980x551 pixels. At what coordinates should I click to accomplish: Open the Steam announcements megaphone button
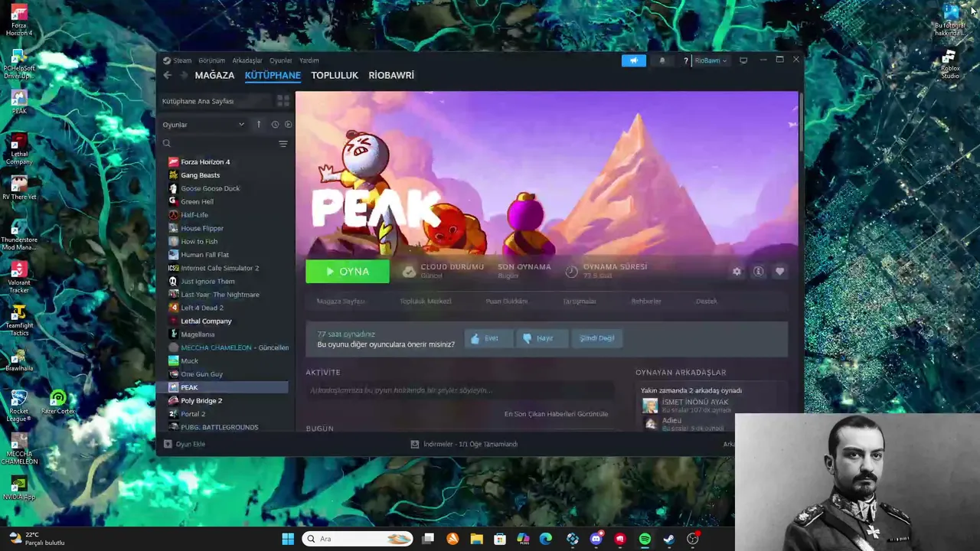pos(634,60)
